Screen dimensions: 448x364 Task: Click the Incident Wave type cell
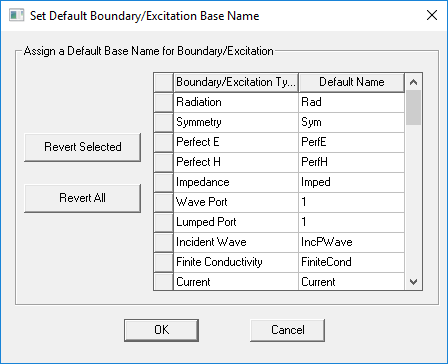point(236,242)
